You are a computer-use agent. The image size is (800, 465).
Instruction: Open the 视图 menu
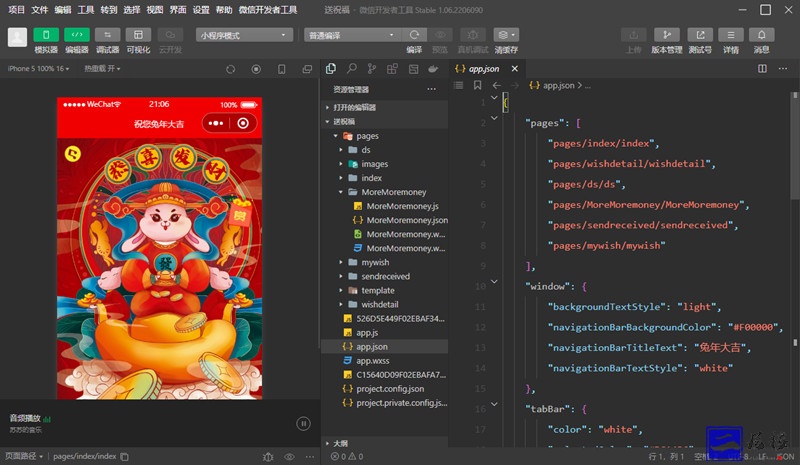point(155,10)
